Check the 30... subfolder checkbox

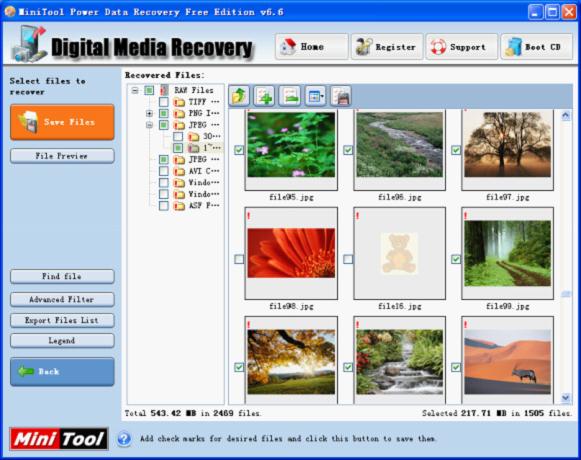tap(178, 137)
